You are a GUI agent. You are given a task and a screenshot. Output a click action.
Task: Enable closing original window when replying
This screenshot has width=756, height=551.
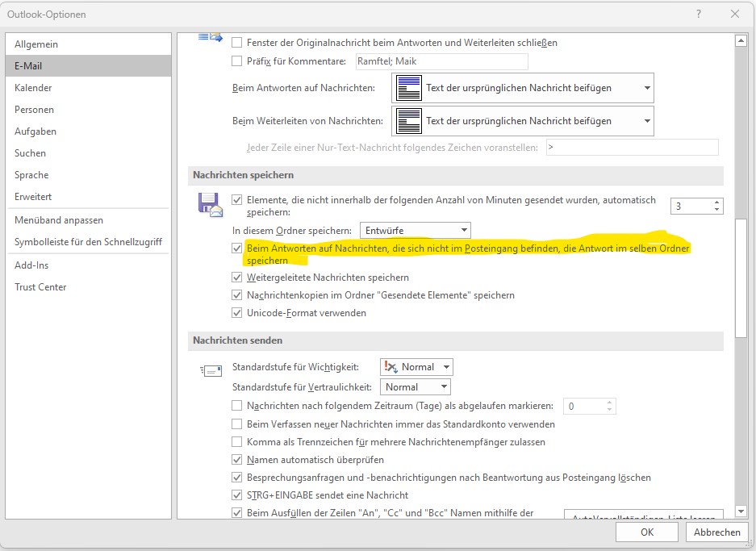pos(236,43)
